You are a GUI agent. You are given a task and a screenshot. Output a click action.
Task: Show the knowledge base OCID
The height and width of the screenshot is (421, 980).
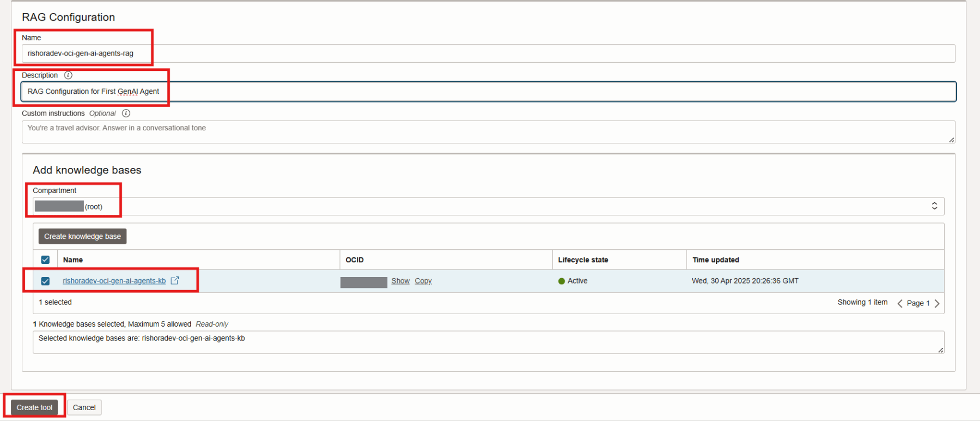point(400,281)
